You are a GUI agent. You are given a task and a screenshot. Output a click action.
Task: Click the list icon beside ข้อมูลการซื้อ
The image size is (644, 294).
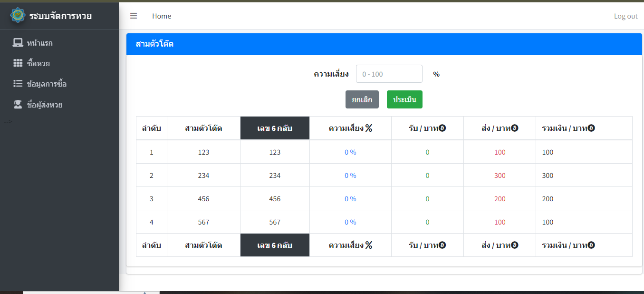click(18, 84)
